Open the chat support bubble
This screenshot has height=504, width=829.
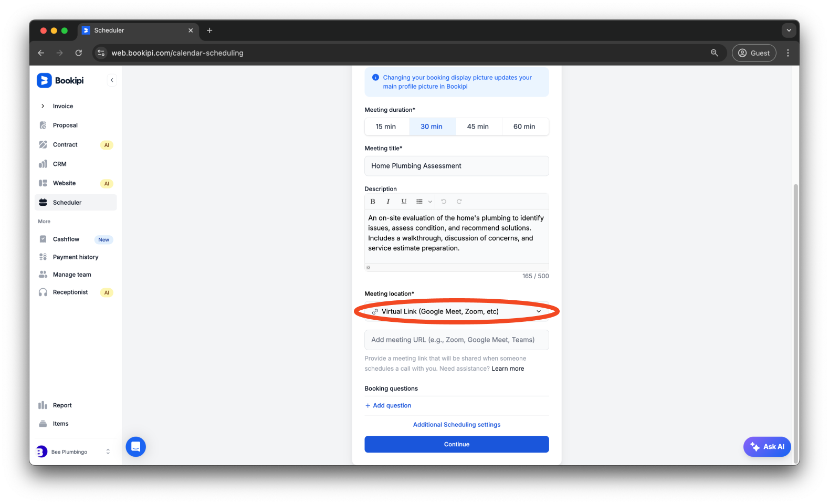click(136, 447)
